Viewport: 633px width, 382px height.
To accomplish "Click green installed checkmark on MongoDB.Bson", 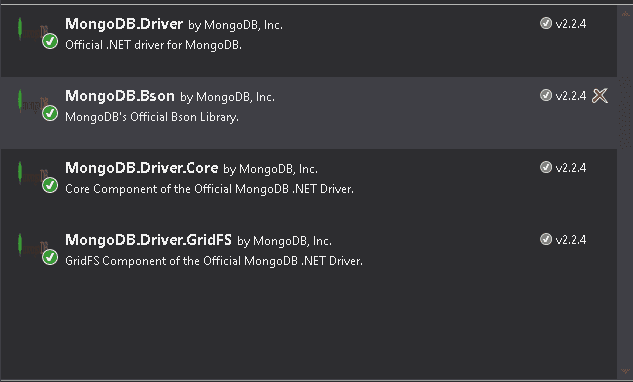I will [x=50, y=113].
